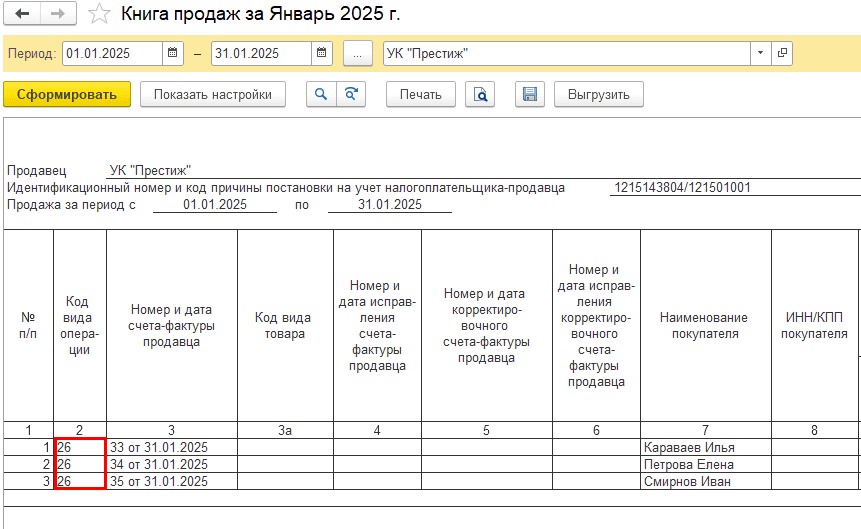Click the start date input field
The image size is (861, 529).
click(110, 53)
